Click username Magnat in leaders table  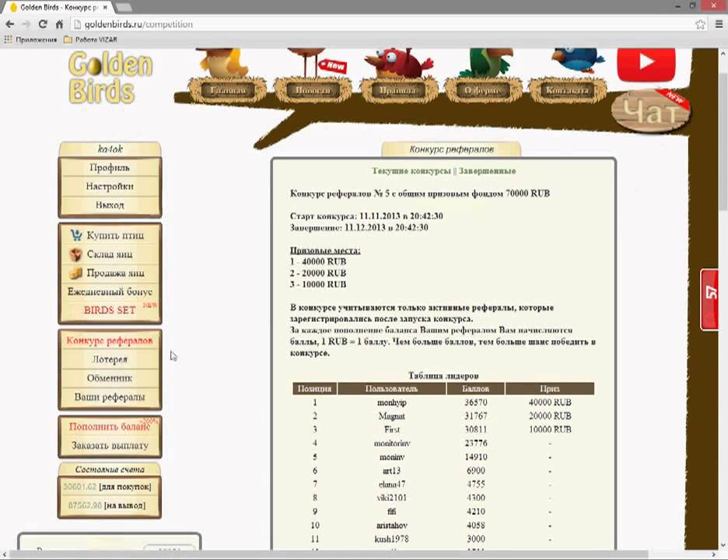click(x=392, y=416)
